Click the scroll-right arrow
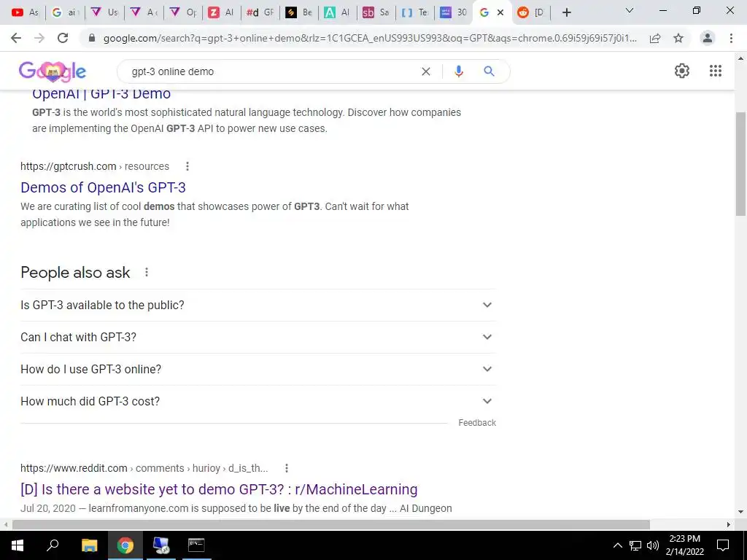 729,524
